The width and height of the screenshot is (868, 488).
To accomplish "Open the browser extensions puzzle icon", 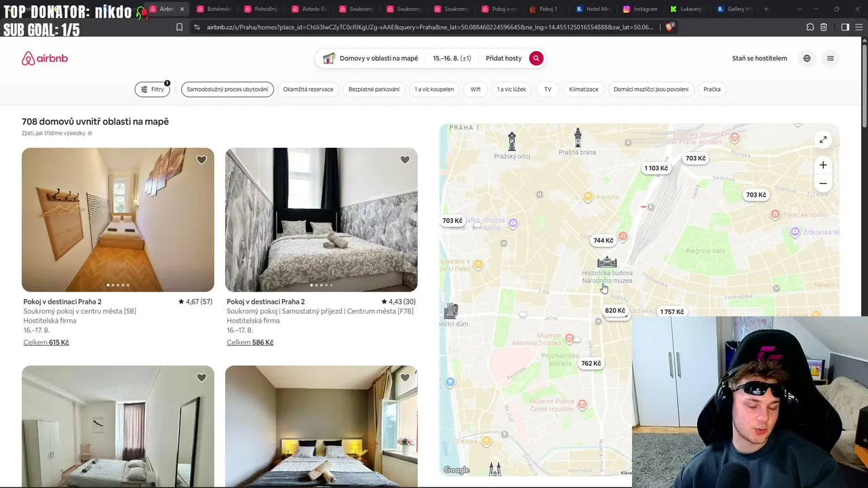I will 810,27.
